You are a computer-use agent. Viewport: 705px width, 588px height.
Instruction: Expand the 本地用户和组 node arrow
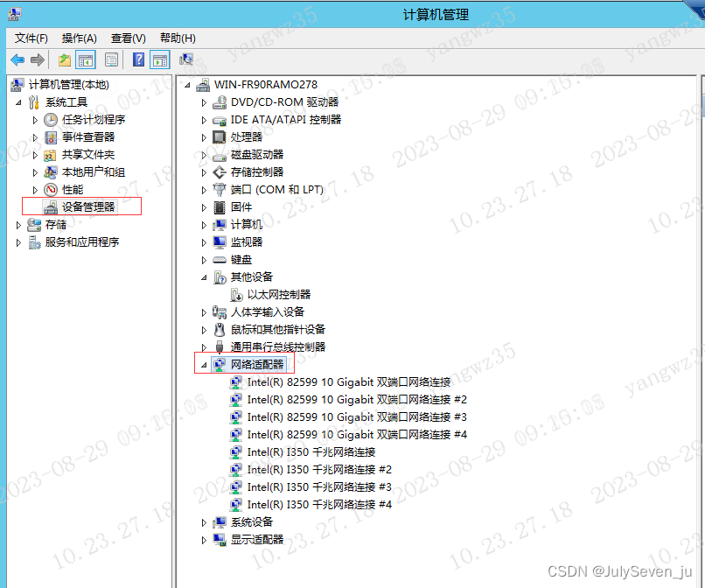[x=35, y=172]
